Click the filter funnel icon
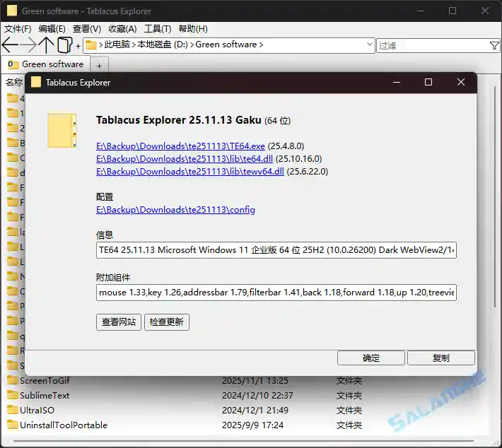 tap(494, 45)
